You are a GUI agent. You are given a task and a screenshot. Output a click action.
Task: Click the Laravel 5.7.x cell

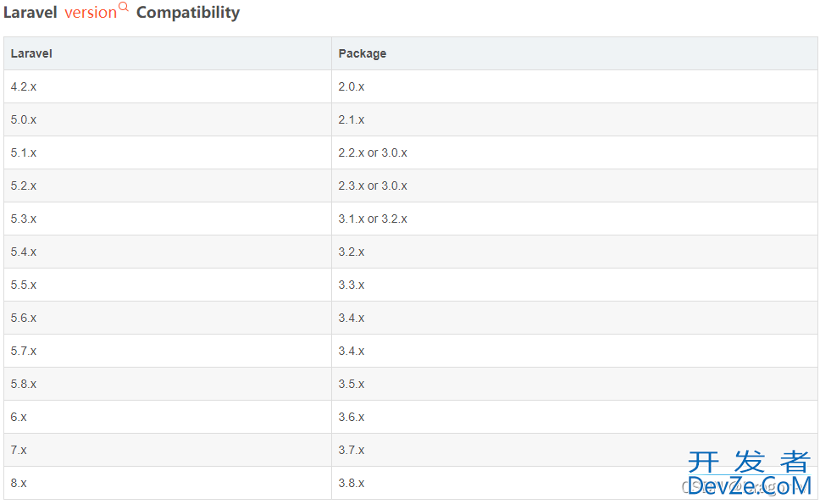24,351
